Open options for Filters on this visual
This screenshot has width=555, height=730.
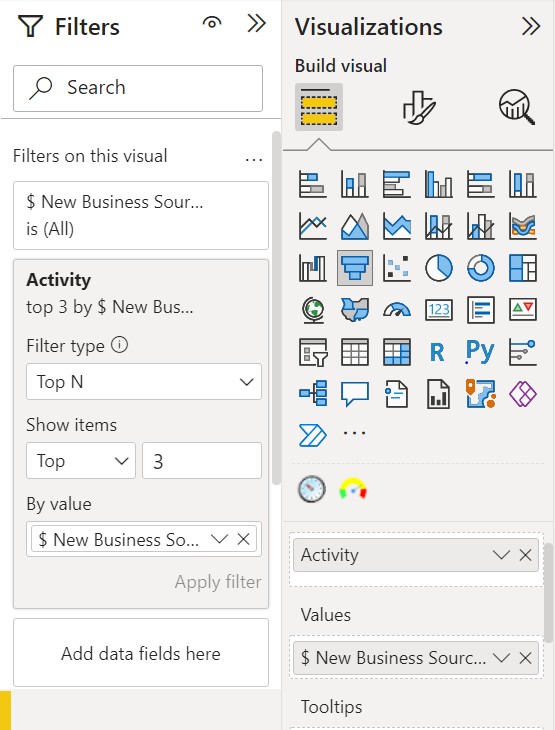[x=254, y=160]
